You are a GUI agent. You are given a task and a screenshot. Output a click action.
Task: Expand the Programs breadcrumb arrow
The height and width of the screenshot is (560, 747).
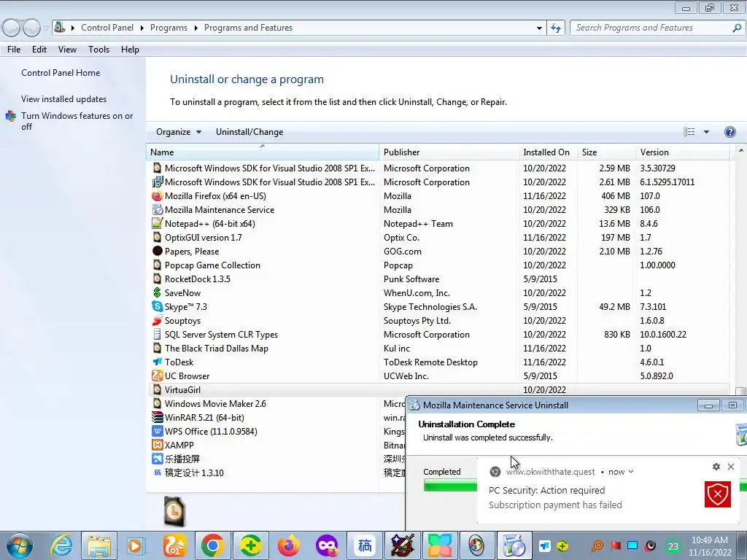(196, 28)
